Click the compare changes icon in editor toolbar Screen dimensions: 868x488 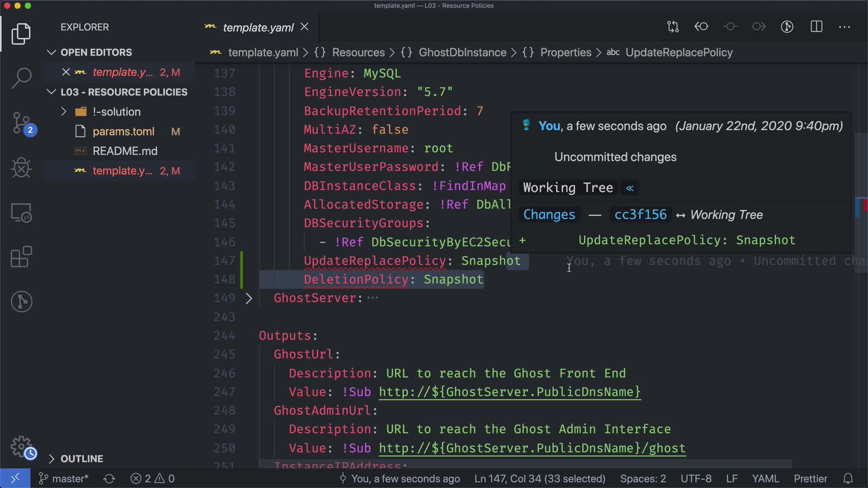tap(673, 27)
